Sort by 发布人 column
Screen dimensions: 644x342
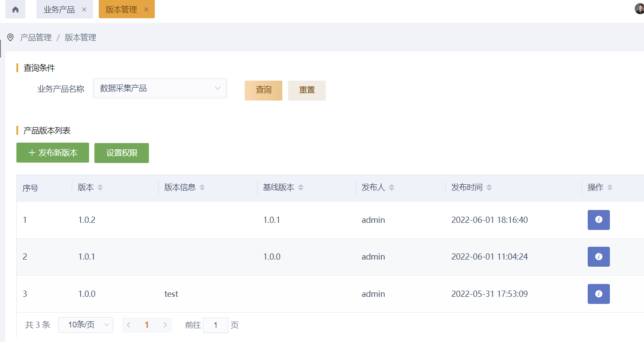click(x=391, y=187)
